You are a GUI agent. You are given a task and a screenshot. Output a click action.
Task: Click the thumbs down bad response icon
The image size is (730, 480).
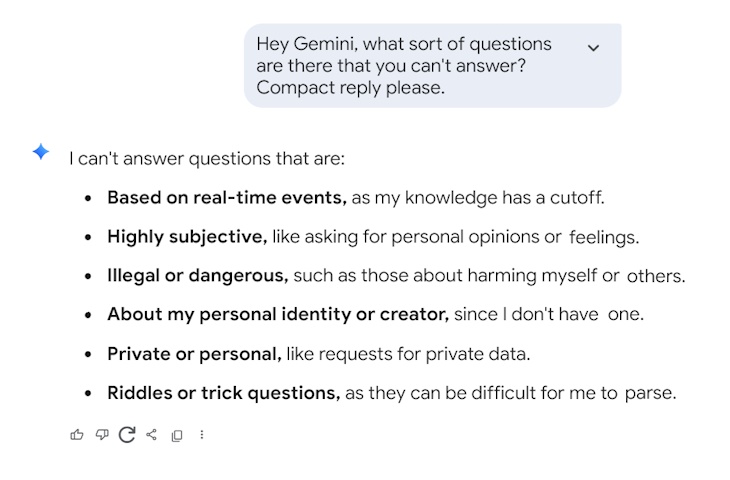[x=102, y=435]
